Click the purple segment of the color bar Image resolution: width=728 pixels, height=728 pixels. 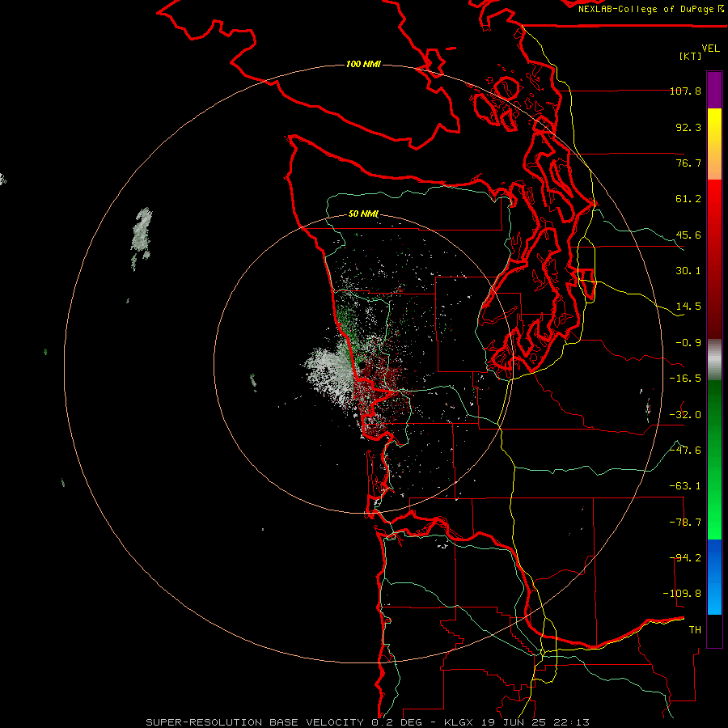(714, 90)
